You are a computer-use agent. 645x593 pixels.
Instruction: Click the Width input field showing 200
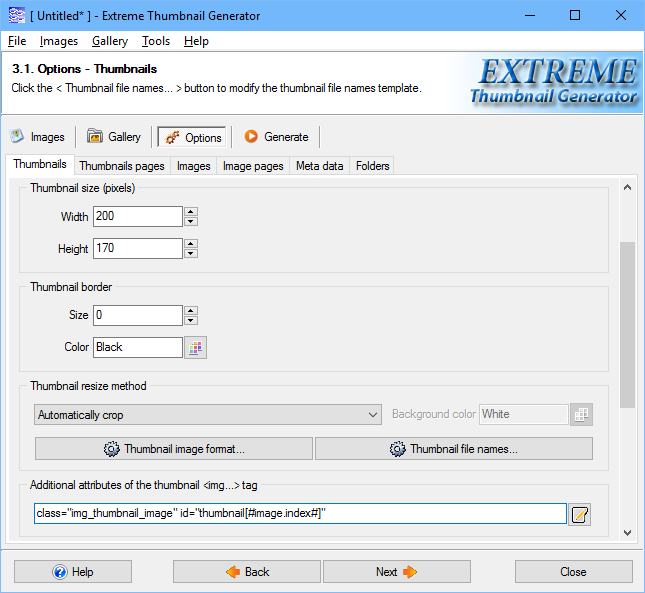coord(138,216)
